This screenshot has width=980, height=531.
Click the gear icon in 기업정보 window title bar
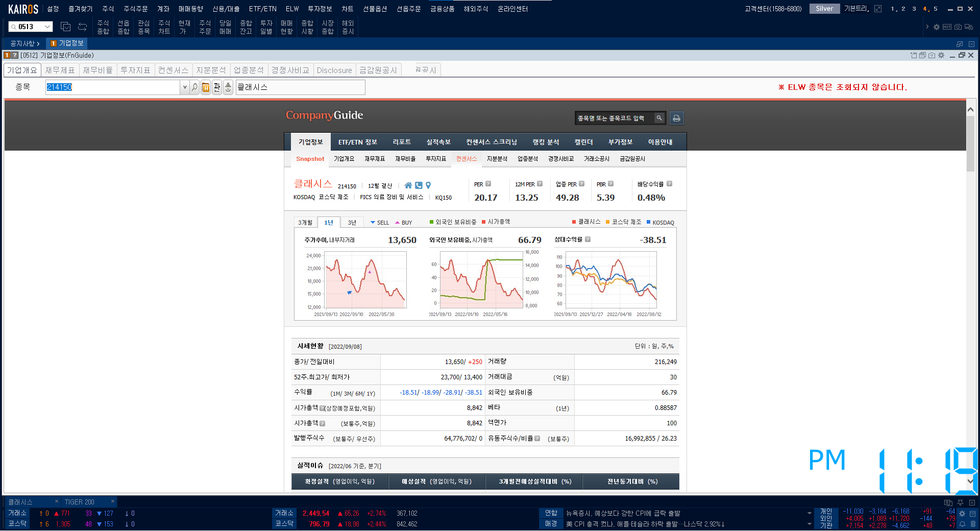point(941,55)
